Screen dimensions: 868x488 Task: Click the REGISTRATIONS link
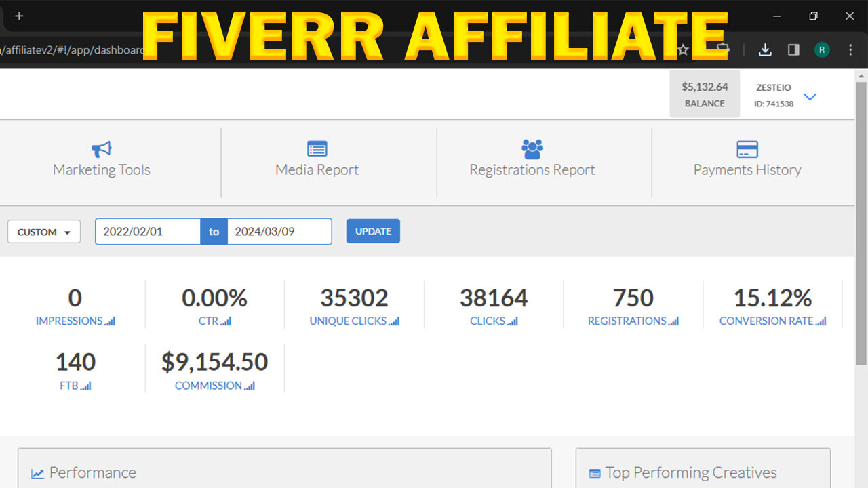click(627, 321)
